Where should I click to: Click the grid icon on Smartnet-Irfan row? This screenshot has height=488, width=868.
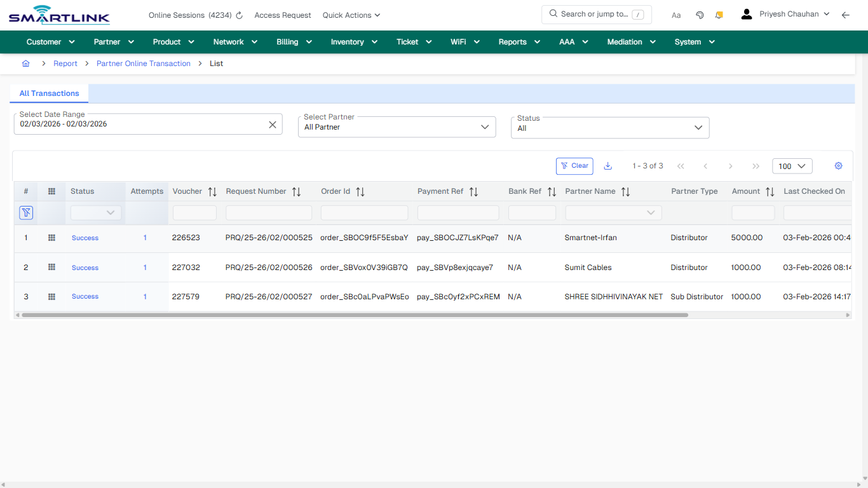[51, 238]
